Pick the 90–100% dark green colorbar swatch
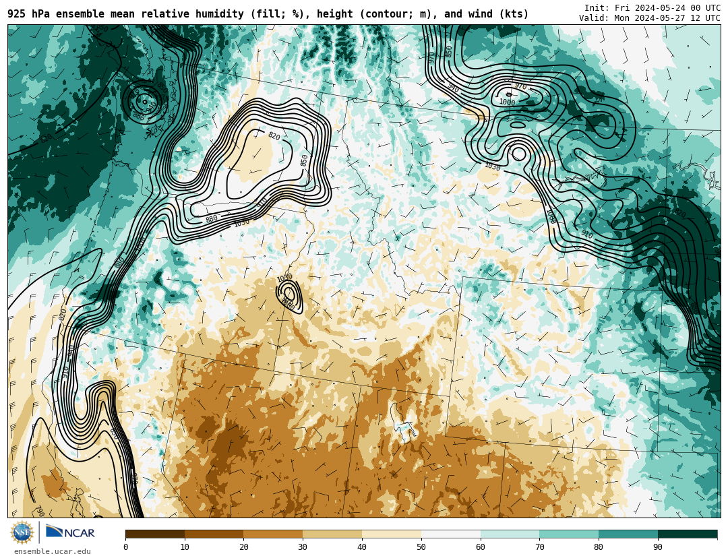This screenshot has width=728, height=560. click(x=688, y=534)
